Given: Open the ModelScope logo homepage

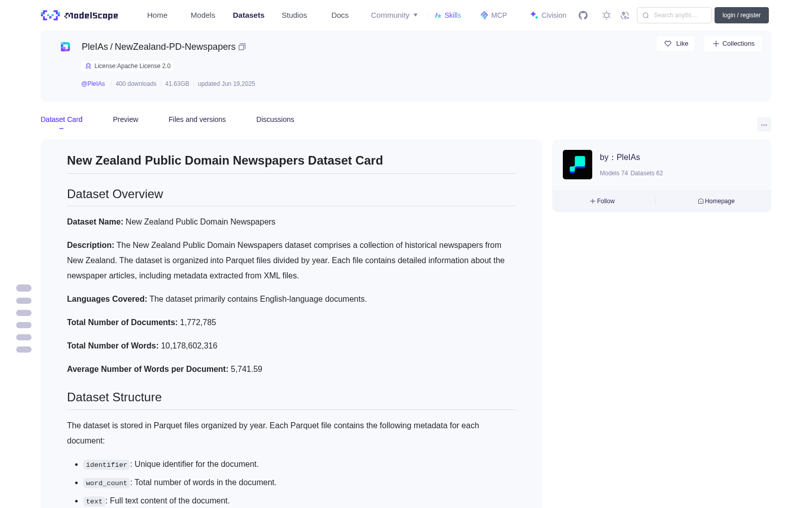Looking at the screenshot, I should pyautogui.click(x=79, y=15).
